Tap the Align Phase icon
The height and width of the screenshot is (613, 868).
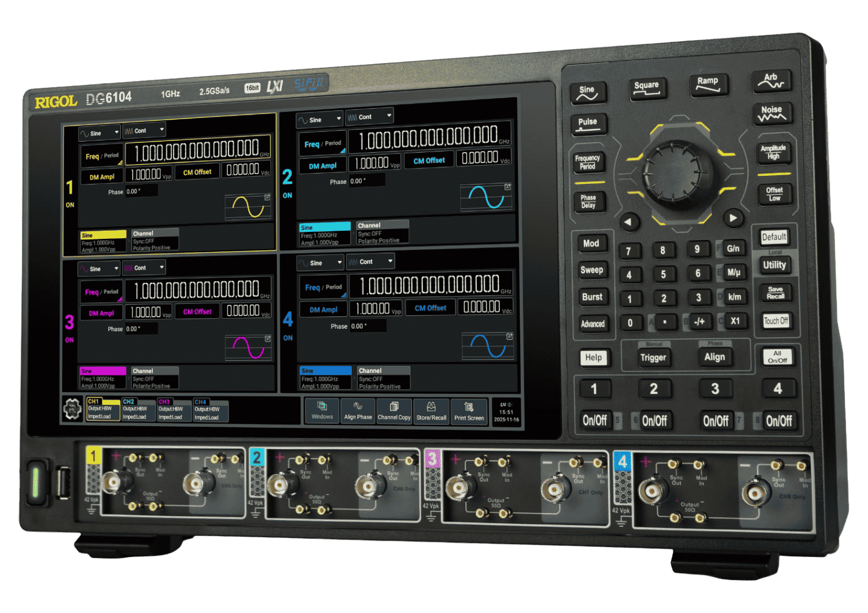point(358,411)
